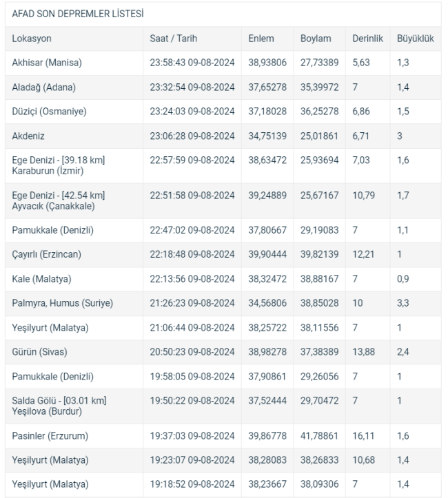Click Ege Denizi Ayvacık (Çanakkale) entry
The width and height of the screenshot is (448, 498).
pyautogui.click(x=59, y=200)
